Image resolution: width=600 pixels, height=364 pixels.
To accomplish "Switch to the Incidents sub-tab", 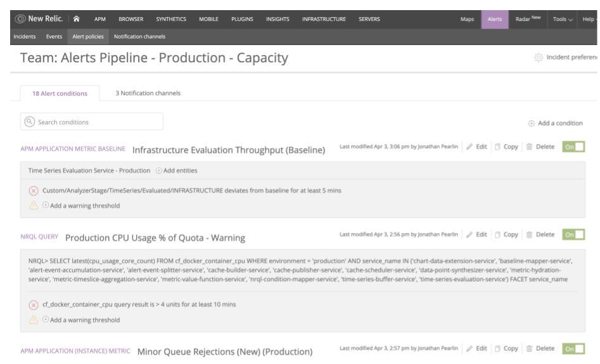I will (25, 37).
